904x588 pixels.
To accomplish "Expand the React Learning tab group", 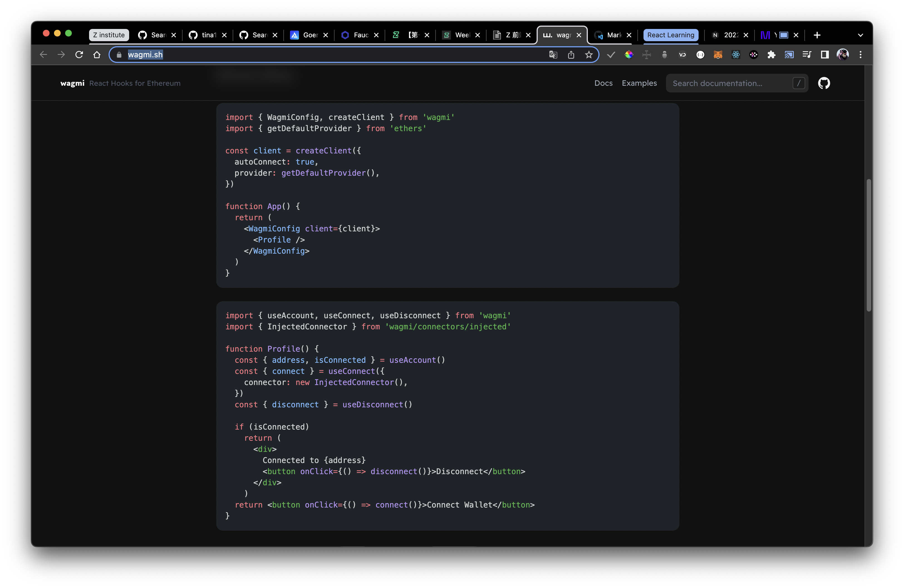I will [x=670, y=35].
